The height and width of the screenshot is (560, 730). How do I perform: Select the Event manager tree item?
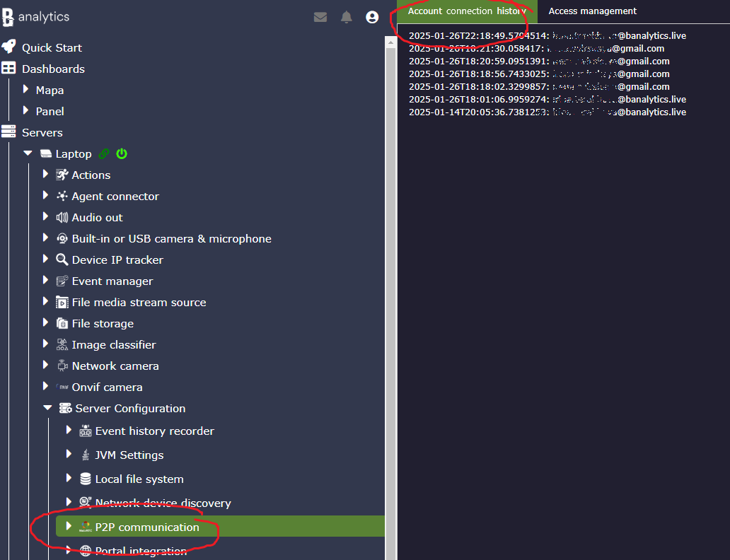(112, 281)
